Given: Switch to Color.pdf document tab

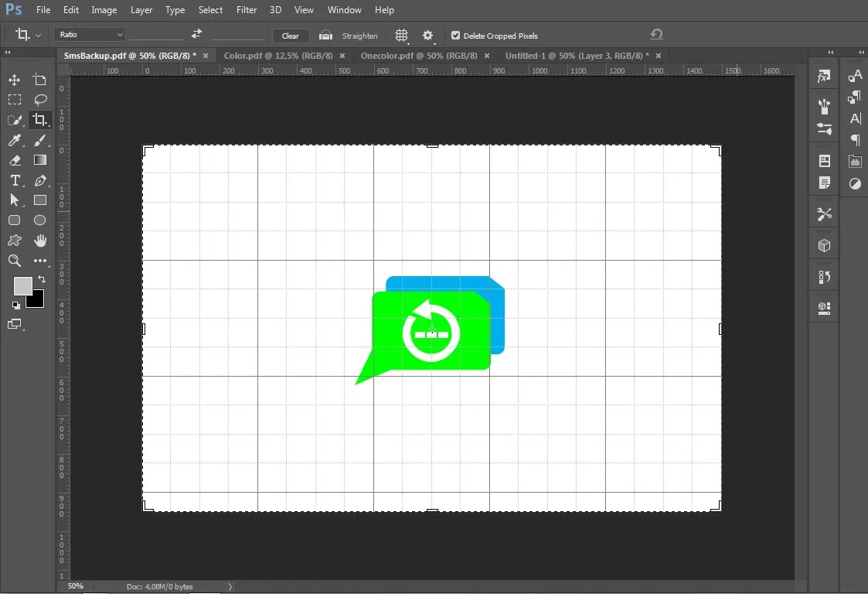Looking at the screenshot, I should coord(278,56).
